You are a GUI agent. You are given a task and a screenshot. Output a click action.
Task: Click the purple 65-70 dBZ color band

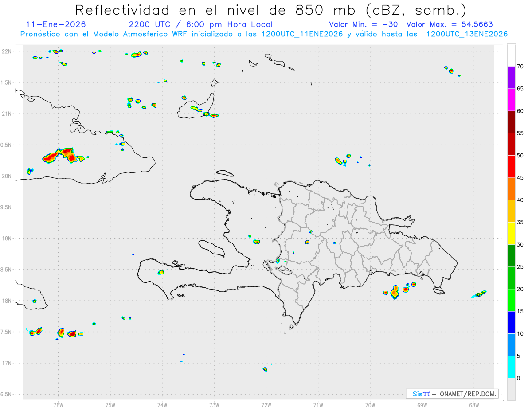(511, 77)
